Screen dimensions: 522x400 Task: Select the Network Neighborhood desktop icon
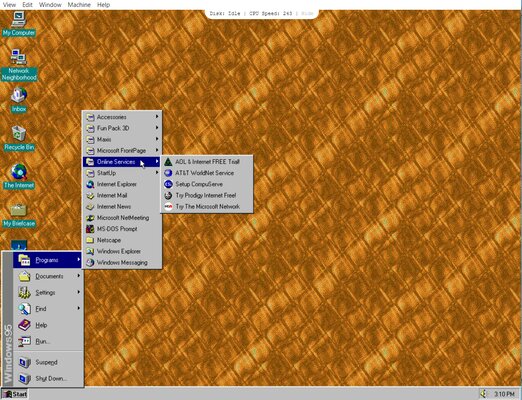[19, 65]
